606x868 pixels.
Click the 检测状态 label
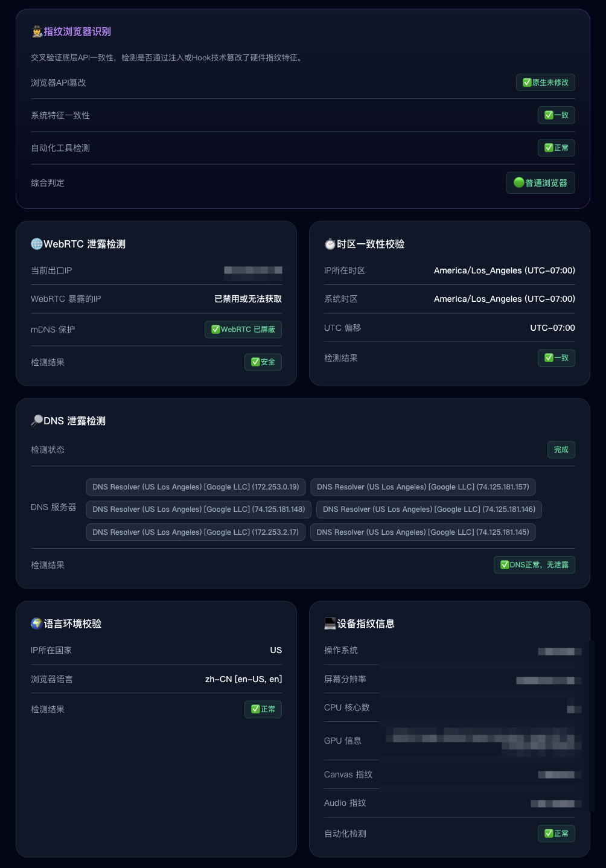click(48, 450)
